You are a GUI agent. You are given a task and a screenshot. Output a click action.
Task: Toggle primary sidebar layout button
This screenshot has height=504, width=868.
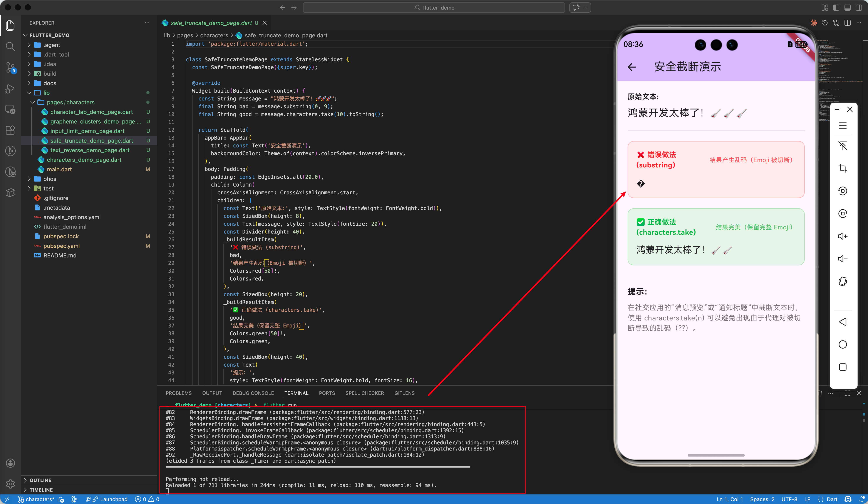(x=836, y=7)
